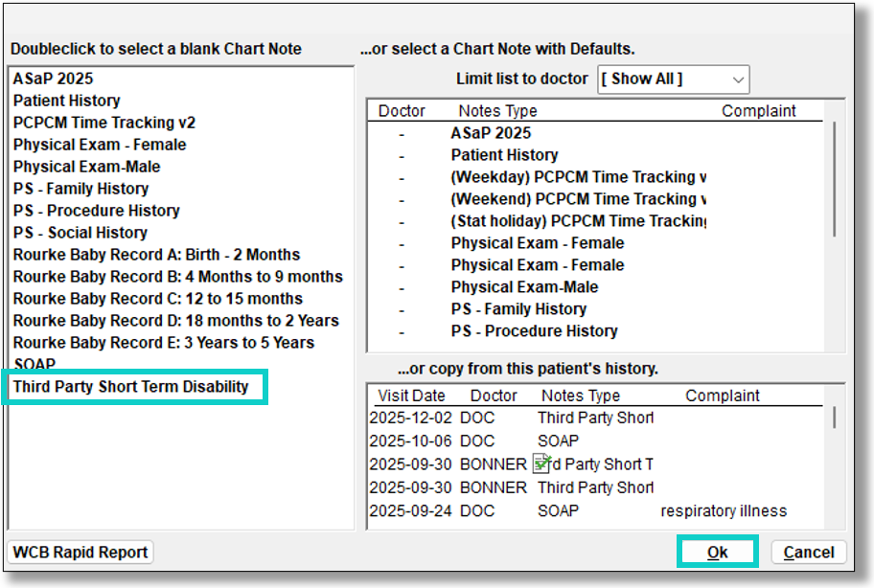Sort history by the Visit Date column header
Viewport: 874px width, 588px height.
[x=411, y=396]
